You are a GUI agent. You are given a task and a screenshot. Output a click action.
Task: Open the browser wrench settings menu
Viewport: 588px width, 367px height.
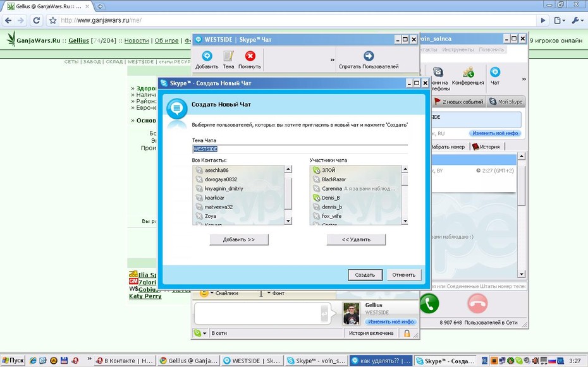577,20
